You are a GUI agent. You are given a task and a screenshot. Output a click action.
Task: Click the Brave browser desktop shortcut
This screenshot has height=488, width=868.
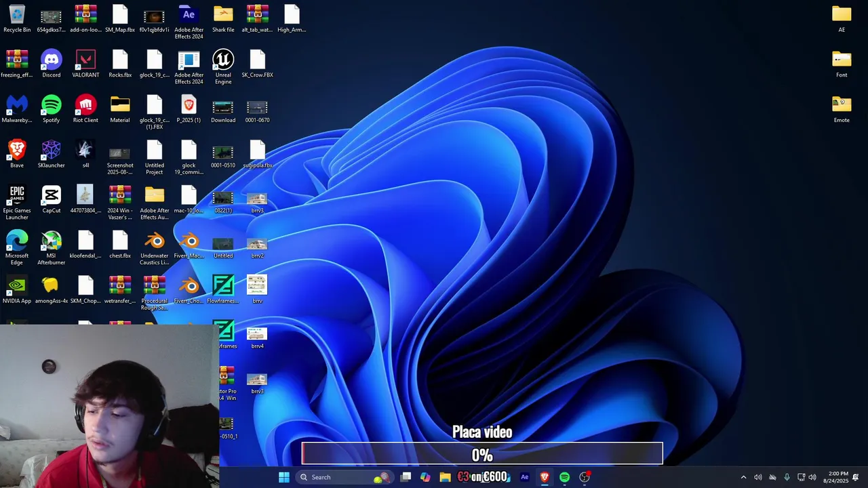coord(17,155)
